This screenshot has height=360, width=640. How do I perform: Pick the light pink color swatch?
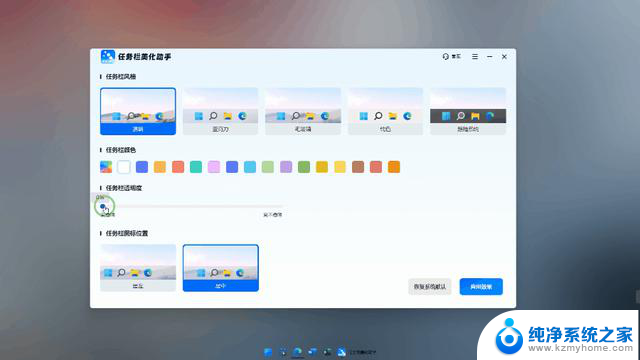214,167
